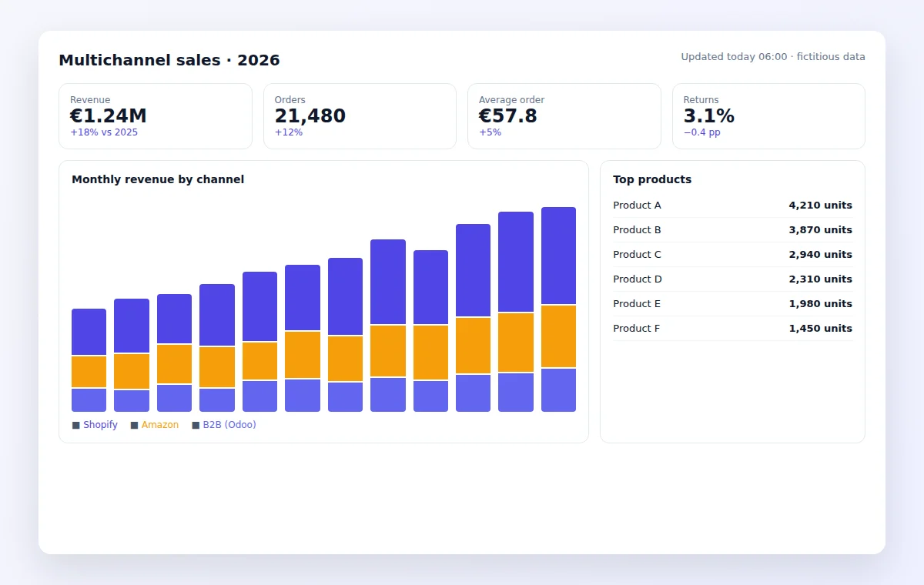The image size is (924, 585).
Task: Click the +5% average order change
Action: coord(490,132)
